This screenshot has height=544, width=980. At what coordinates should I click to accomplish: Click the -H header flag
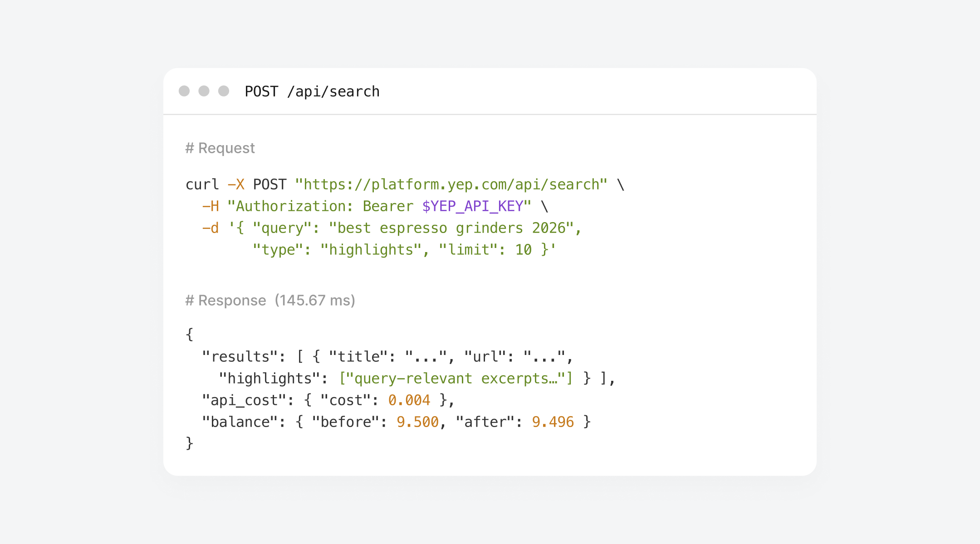(211, 206)
